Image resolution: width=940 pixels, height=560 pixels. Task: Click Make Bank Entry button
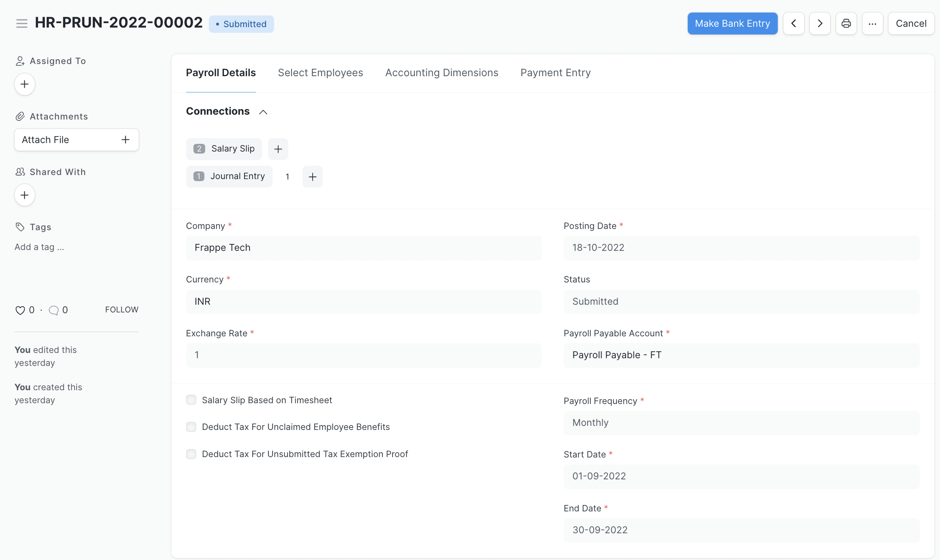pos(732,24)
